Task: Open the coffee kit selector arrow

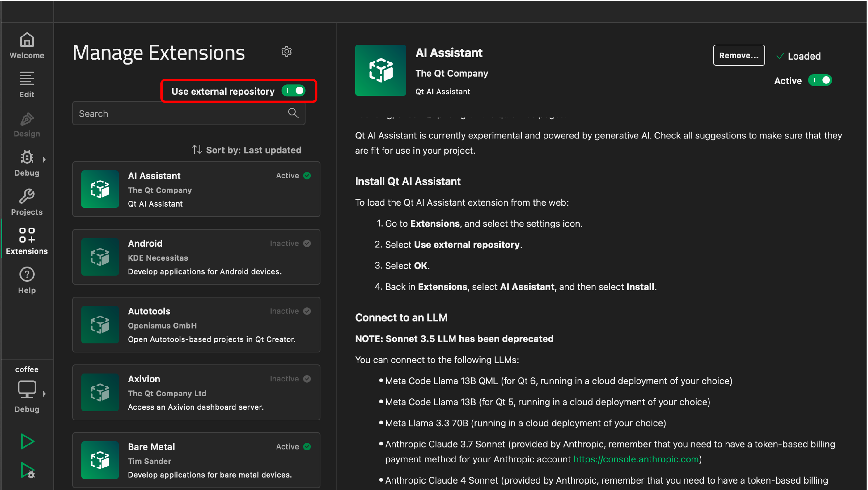Action: [x=44, y=394]
